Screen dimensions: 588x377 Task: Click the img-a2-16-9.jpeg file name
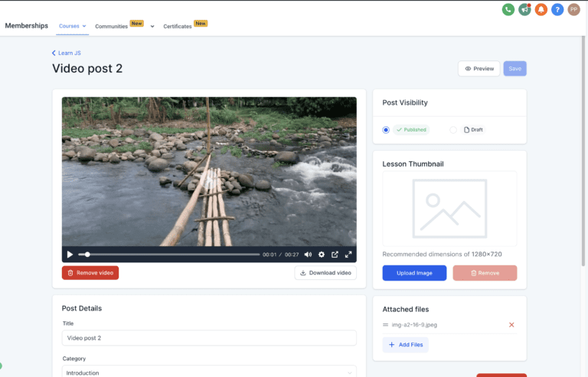[x=414, y=325]
